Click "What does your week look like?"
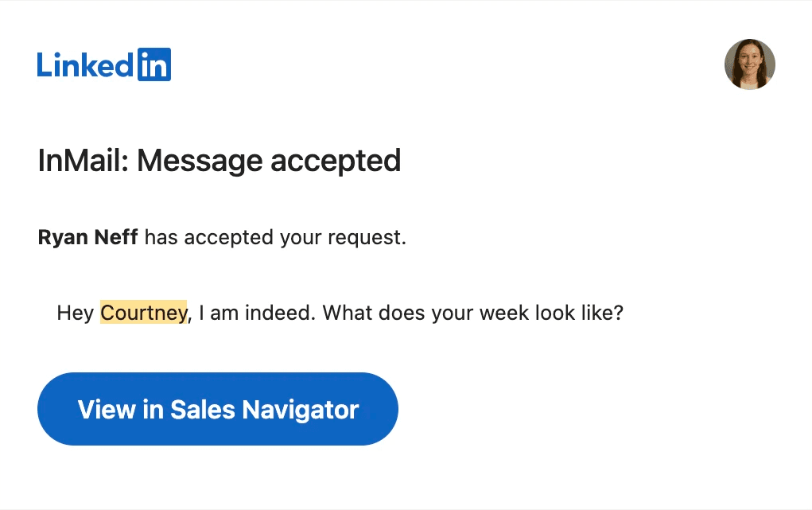This screenshot has width=812, height=510. point(473,313)
